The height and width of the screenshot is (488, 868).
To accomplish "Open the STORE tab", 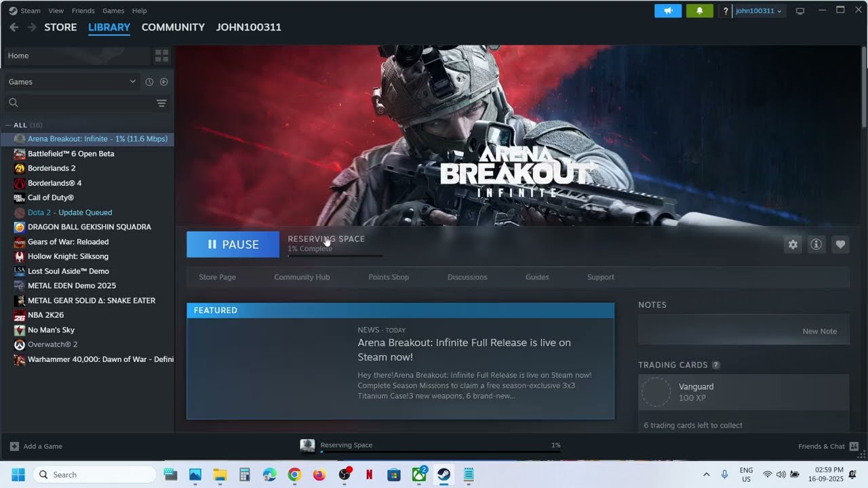I will 60,27.
